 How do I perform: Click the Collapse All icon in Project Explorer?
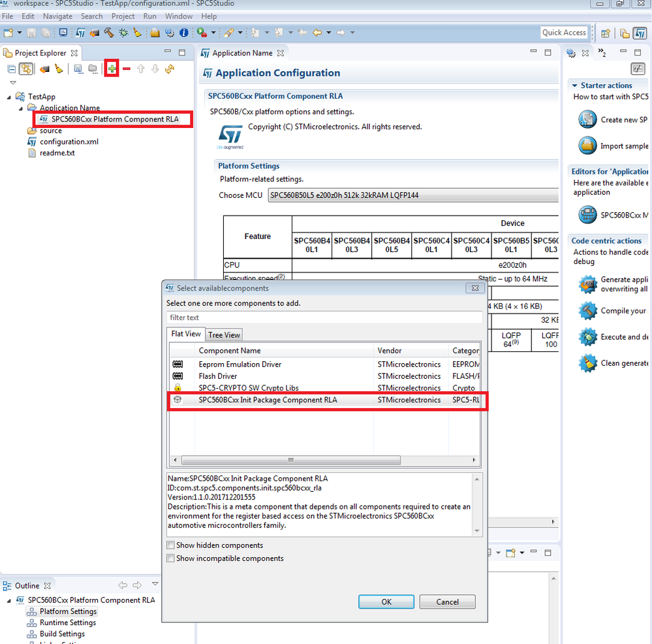tap(12, 69)
